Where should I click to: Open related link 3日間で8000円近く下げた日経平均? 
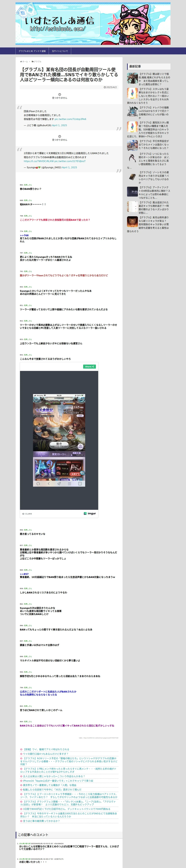66,809
